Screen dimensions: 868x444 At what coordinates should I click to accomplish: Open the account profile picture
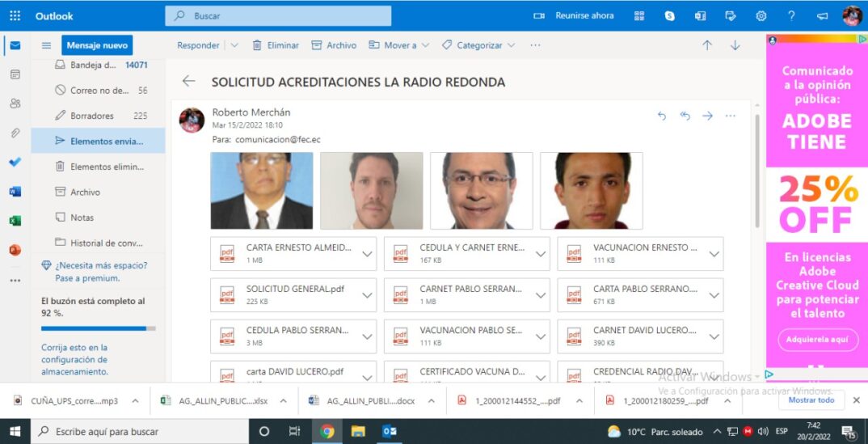pyautogui.click(x=853, y=15)
